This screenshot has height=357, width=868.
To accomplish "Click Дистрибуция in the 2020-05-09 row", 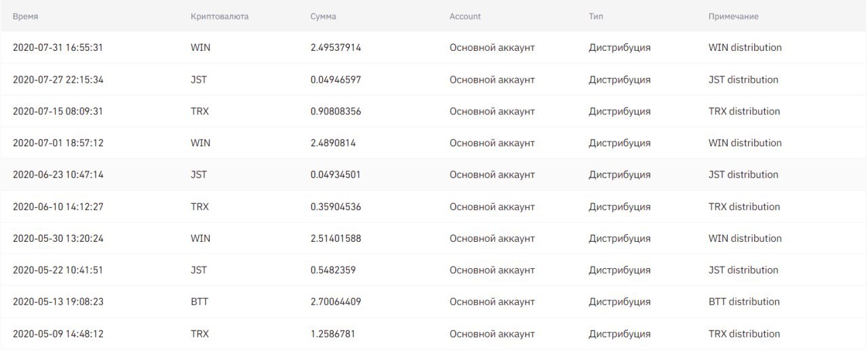I will click(x=620, y=334).
